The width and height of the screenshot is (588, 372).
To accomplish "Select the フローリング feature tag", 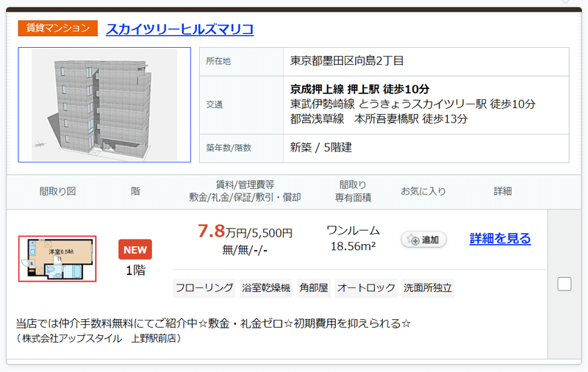I will [x=204, y=288].
